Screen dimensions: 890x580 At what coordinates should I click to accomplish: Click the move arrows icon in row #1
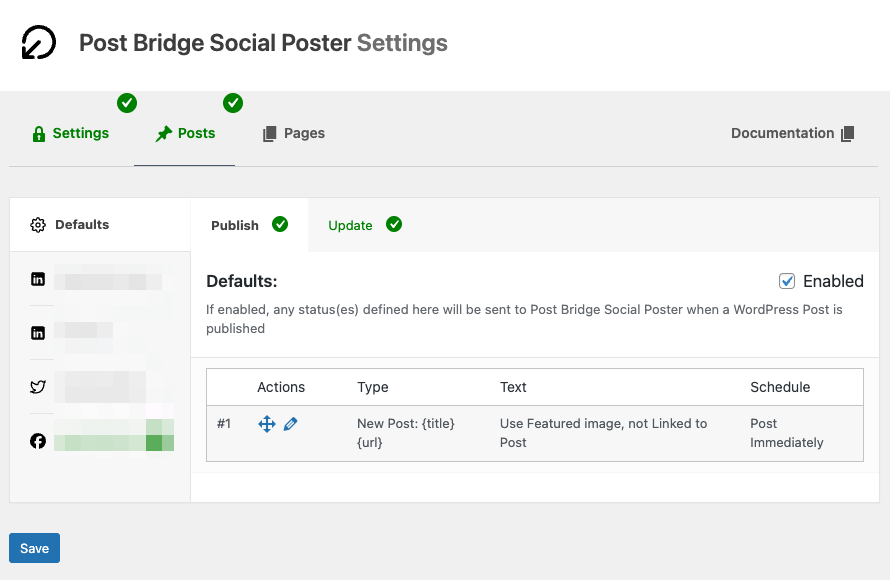pos(267,424)
